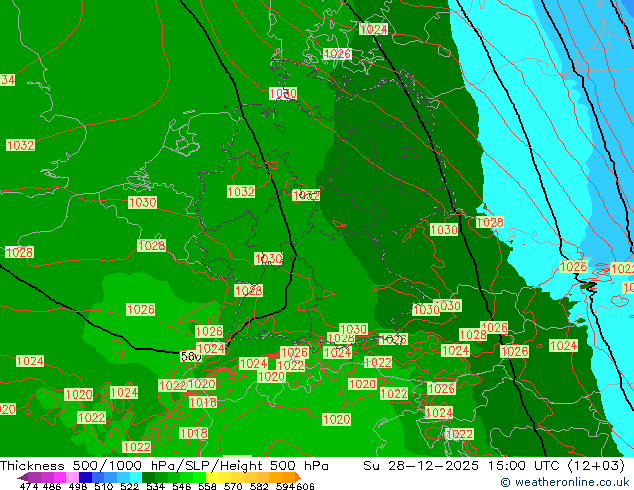The width and height of the screenshot is (634, 490).
Task: Open the weatheronline.co.uk credit link
Action: pos(565,482)
